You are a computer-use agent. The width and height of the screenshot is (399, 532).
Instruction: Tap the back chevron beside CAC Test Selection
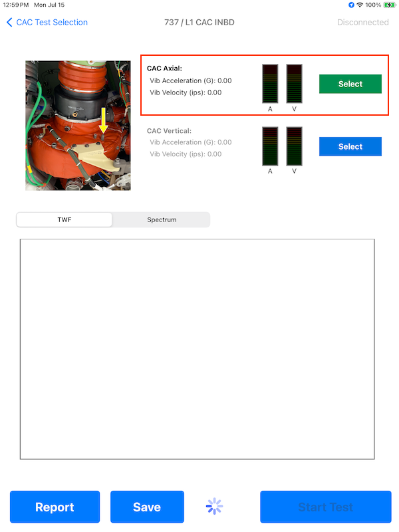pos(9,23)
